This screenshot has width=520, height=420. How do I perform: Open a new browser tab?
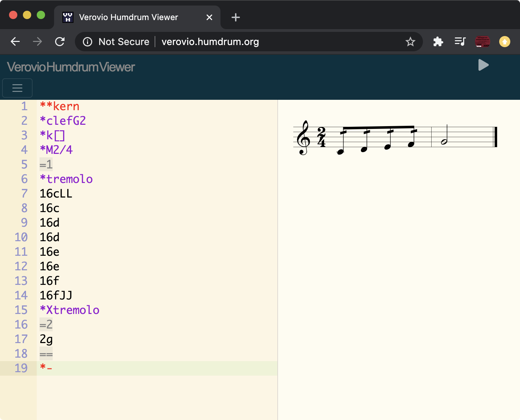point(235,17)
